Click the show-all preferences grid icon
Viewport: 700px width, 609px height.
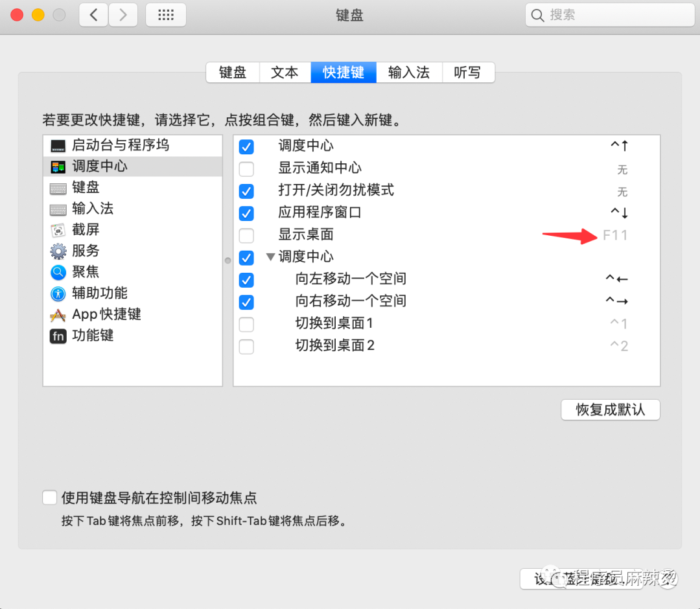(x=165, y=14)
